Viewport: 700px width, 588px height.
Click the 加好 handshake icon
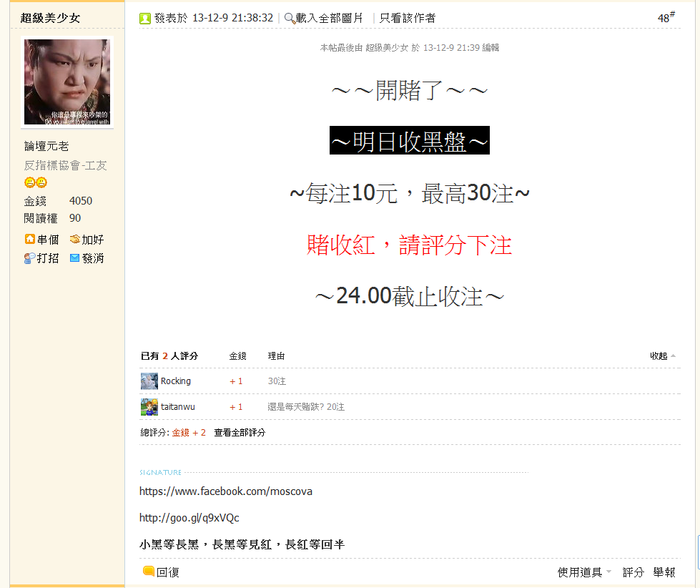pyautogui.click(x=74, y=240)
